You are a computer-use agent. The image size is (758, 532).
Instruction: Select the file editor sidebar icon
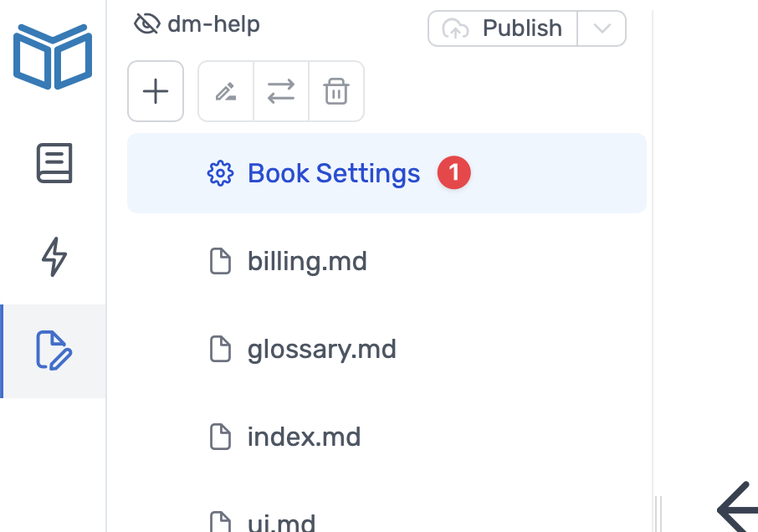[54, 350]
